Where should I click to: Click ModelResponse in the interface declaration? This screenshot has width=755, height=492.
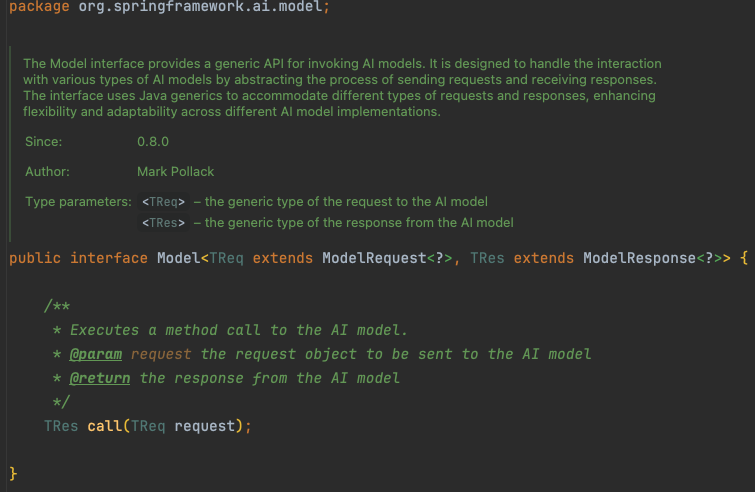(x=639, y=258)
